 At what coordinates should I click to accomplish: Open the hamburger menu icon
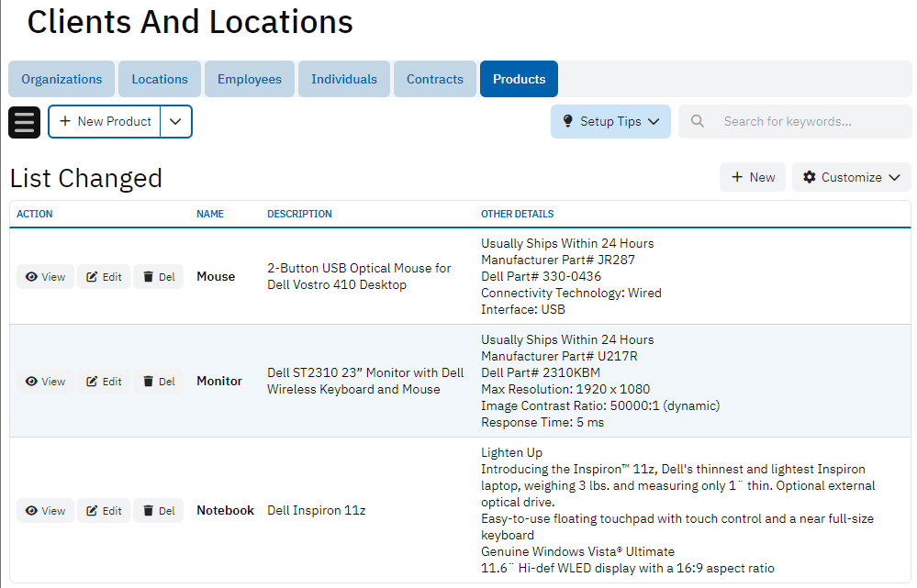pyautogui.click(x=25, y=122)
